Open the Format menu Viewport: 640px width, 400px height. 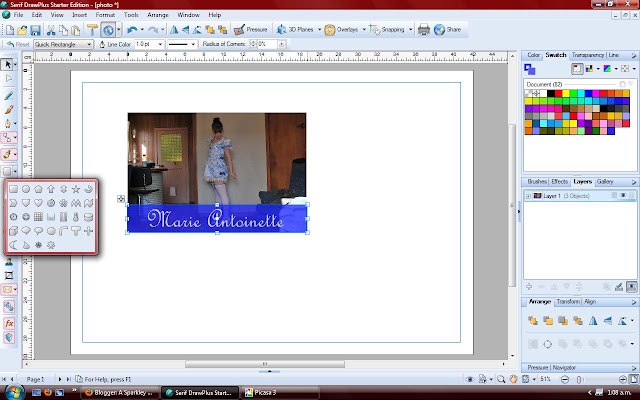105,15
